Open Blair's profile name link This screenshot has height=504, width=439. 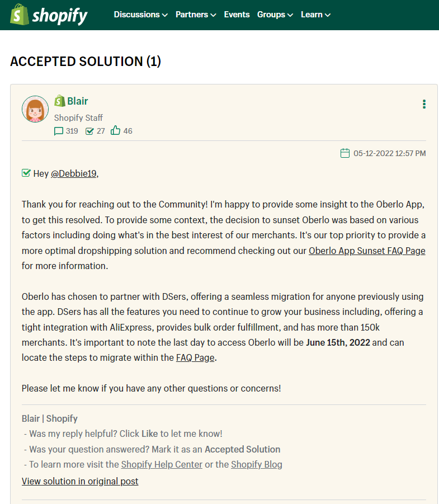77,101
